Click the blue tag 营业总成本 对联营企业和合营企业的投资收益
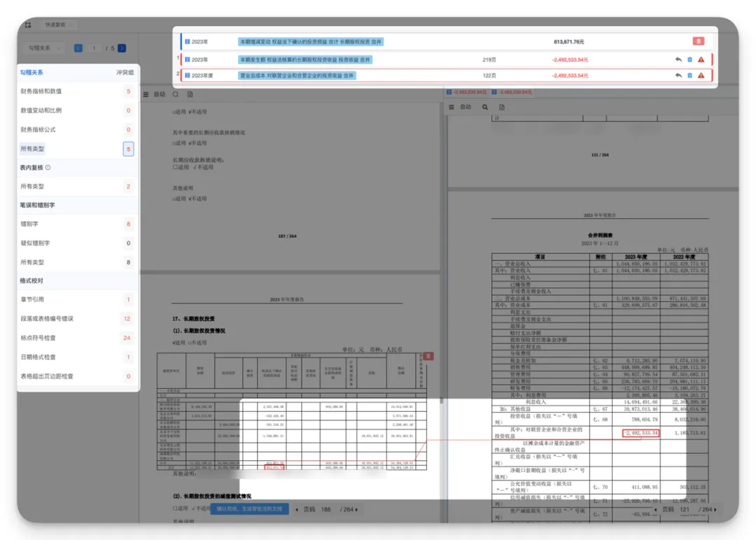This screenshot has width=756, height=540. coord(297,76)
